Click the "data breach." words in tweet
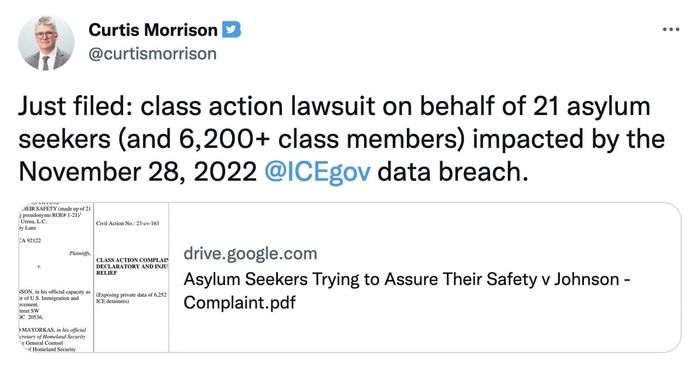Viewport: 700px width, 373px height. click(452, 172)
